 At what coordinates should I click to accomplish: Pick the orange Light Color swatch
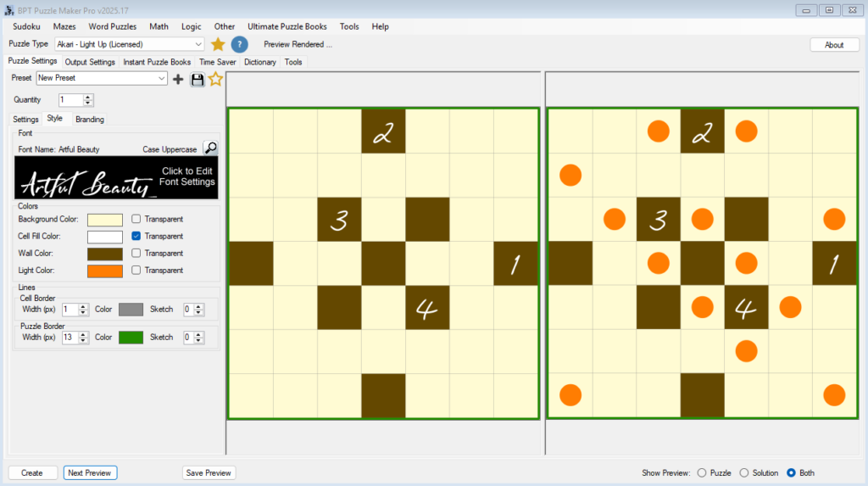[104, 271]
